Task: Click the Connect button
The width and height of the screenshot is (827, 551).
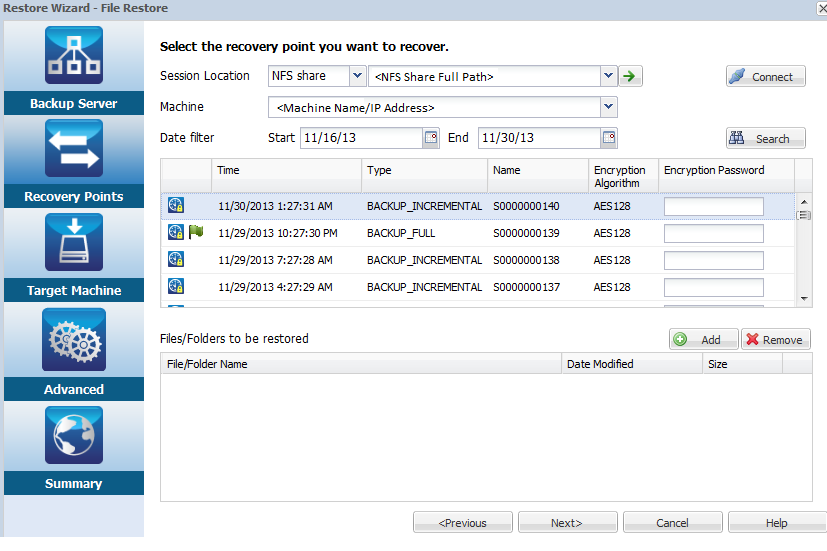Action: (765, 77)
